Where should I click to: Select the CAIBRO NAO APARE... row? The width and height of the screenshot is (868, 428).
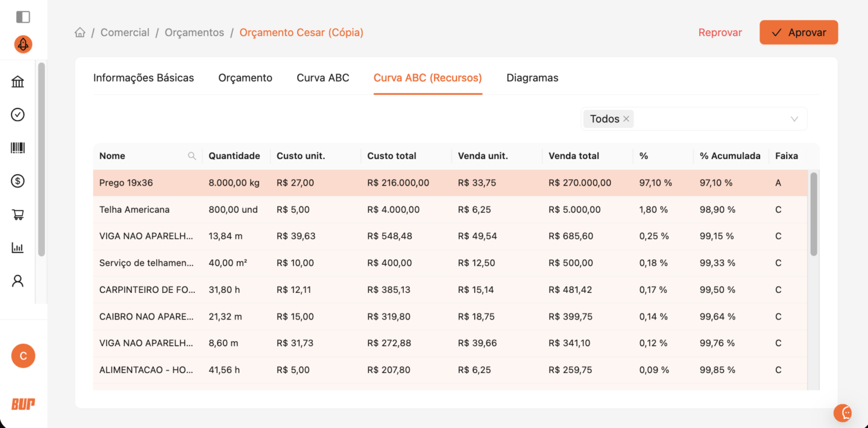tap(450, 316)
